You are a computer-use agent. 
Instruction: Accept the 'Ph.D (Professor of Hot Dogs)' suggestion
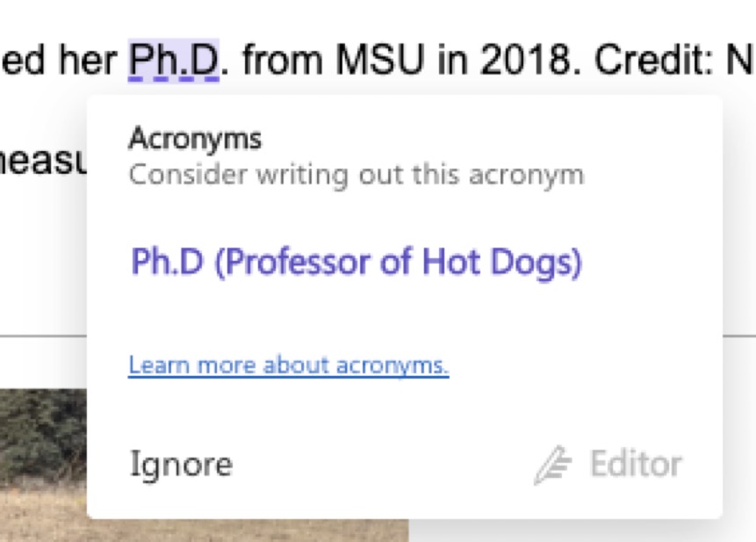[x=356, y=262]
